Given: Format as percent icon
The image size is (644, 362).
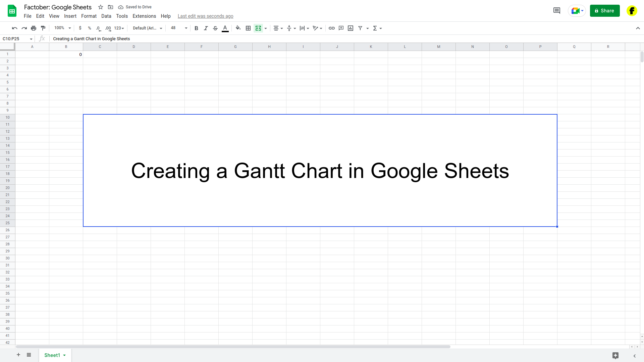Looking at the screenshot, I should pos(90,28).
